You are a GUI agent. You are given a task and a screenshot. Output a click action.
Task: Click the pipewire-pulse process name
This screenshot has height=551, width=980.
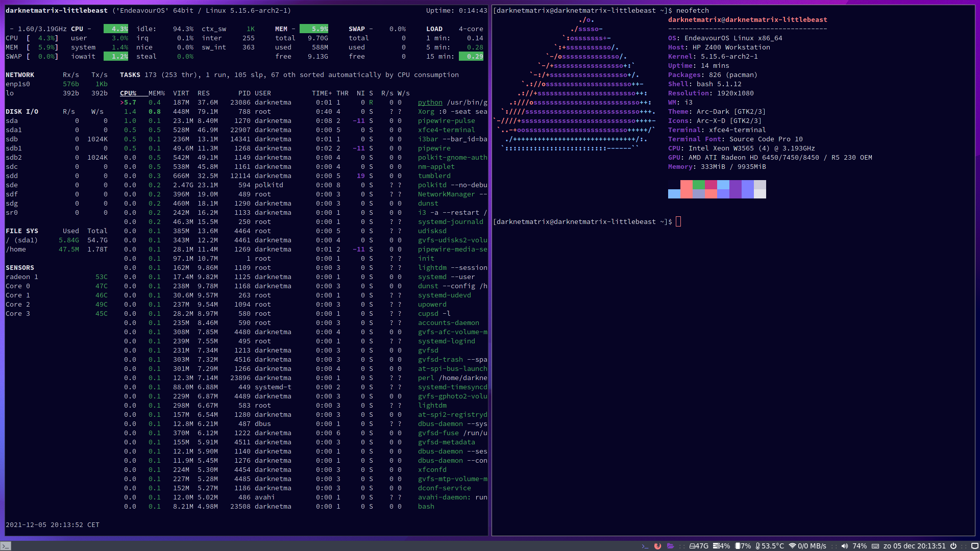447,121
